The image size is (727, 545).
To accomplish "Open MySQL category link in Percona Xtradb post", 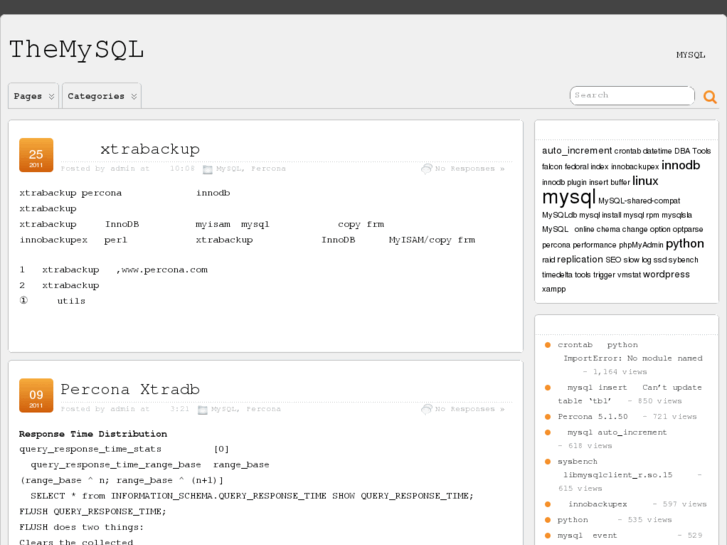I will pos(223,409).
